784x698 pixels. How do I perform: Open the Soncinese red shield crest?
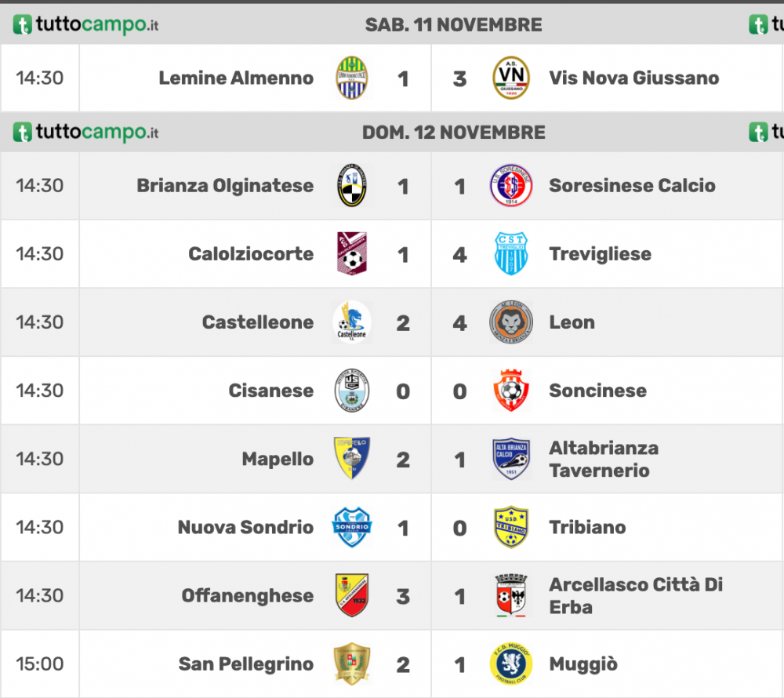[510, 390]
